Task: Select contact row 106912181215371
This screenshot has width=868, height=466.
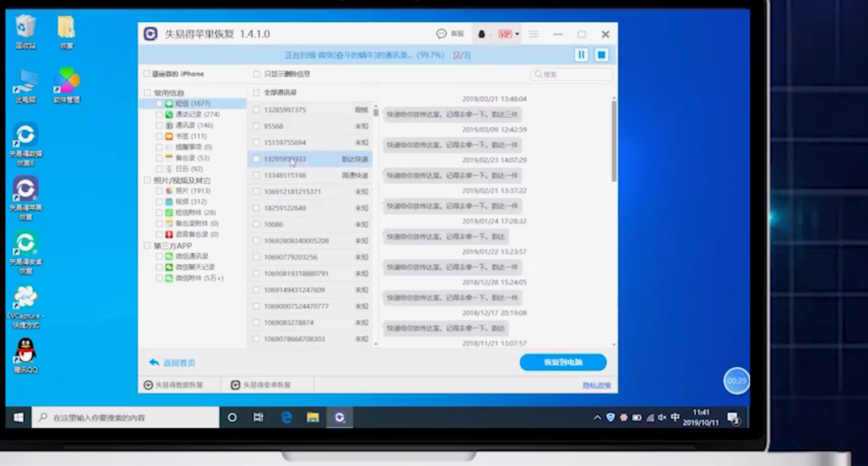Action: (309, 192)
